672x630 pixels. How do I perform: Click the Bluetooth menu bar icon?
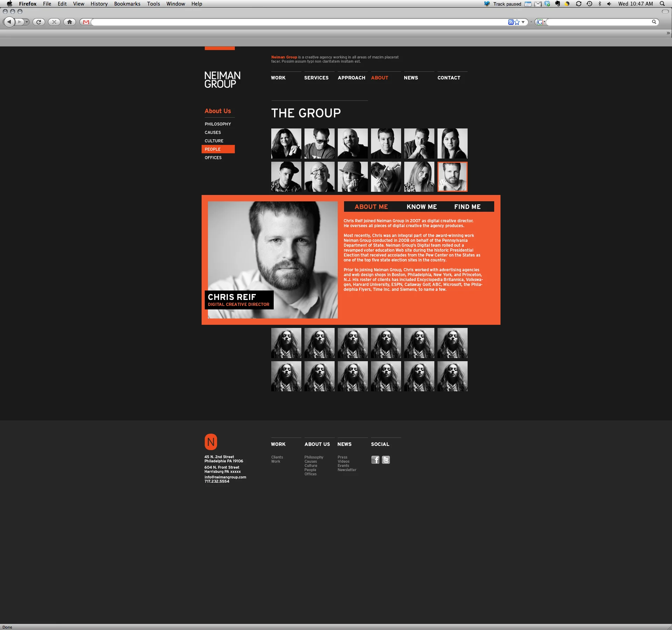pyautogui.click(x=600, y=3)
